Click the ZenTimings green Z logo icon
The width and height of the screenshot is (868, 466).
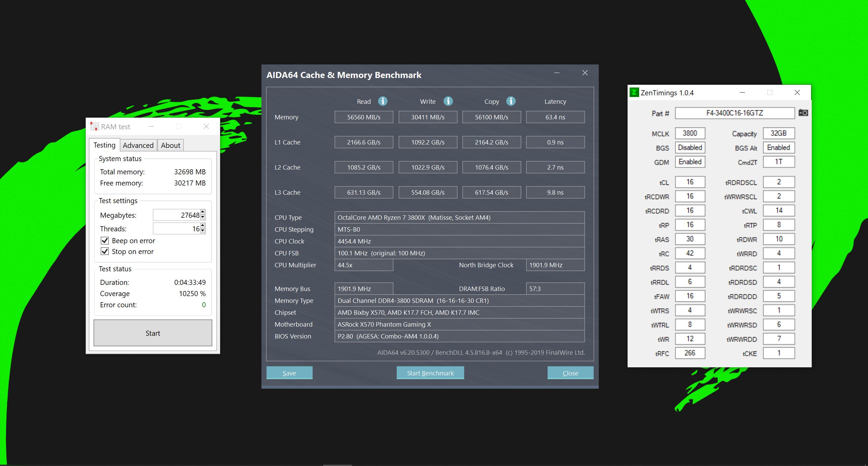click(x=634, y=92)
